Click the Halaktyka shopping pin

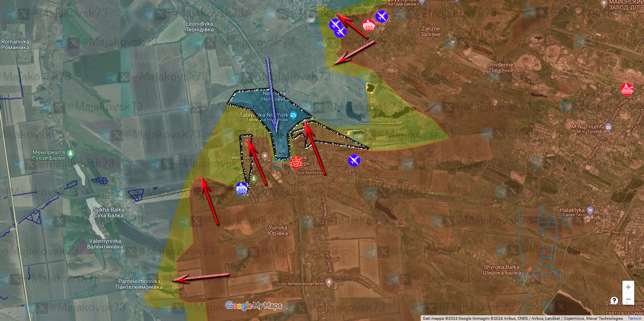pos(590,211)
